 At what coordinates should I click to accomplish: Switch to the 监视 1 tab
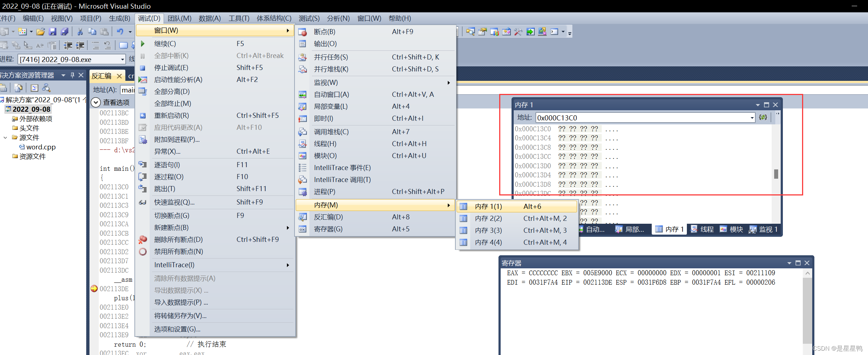coord(763,229)
